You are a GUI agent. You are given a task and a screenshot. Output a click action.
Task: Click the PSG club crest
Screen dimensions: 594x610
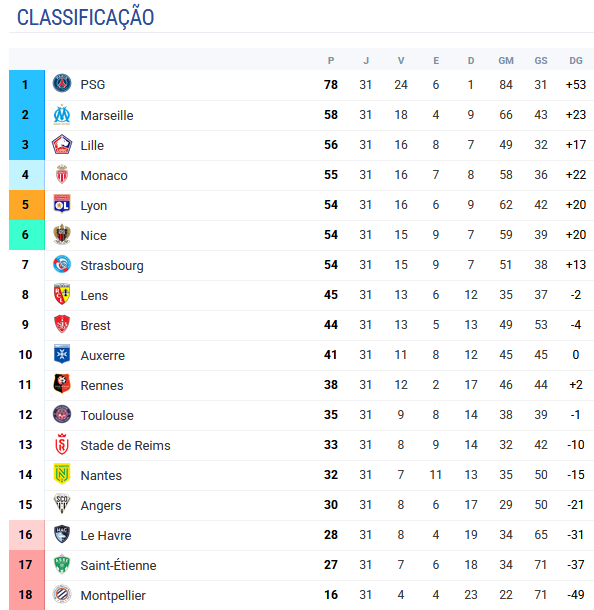[62, 84]
